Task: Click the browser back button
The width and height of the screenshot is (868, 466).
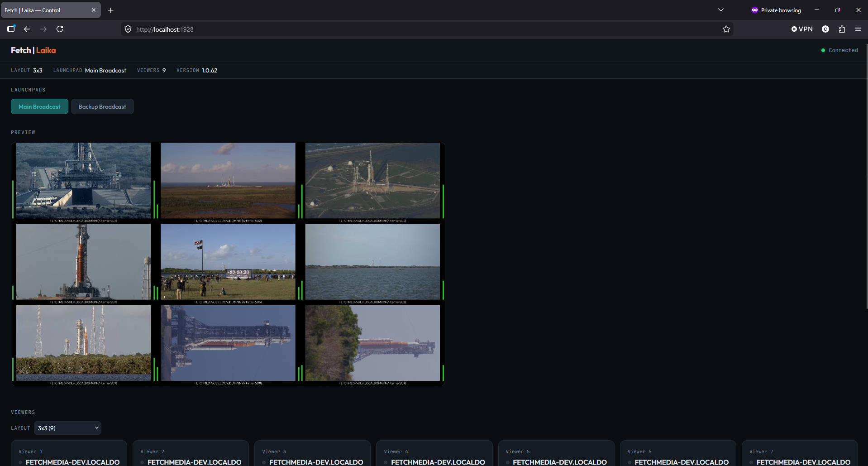Action: point(27,29)
